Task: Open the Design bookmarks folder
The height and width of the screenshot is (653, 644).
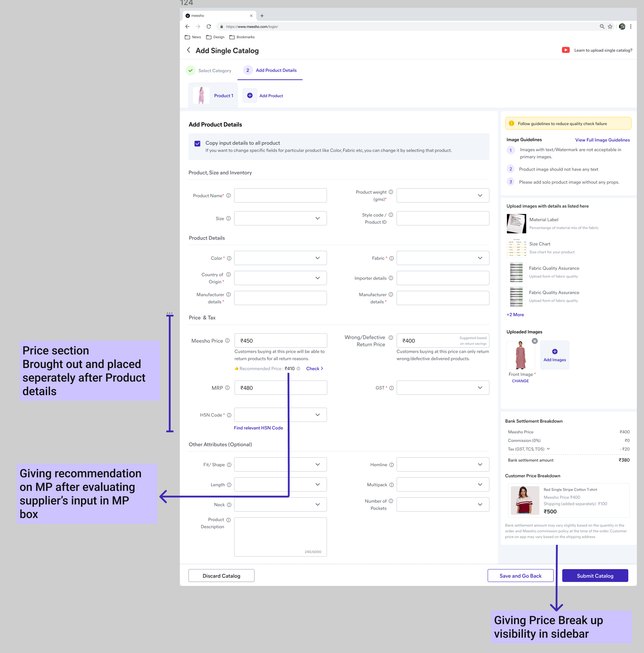Action: click(x=215, y=37)
